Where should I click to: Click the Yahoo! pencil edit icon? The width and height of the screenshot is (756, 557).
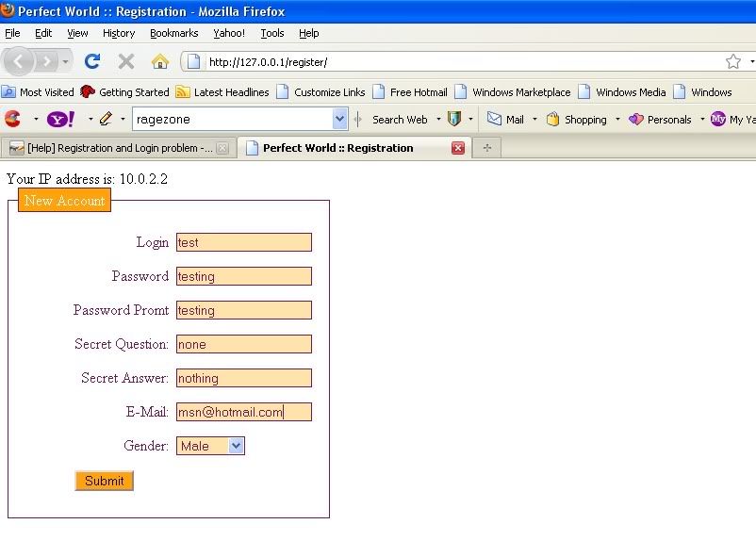point(104,120)
